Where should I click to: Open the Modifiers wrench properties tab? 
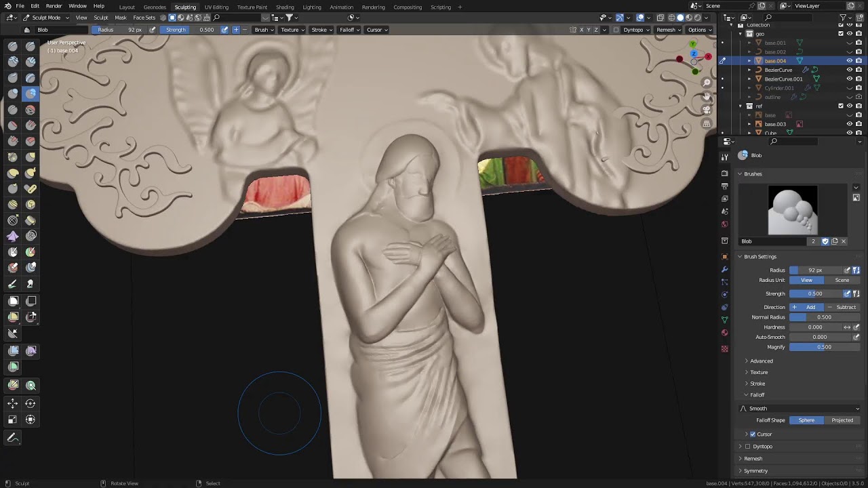(x=724, y=269)
